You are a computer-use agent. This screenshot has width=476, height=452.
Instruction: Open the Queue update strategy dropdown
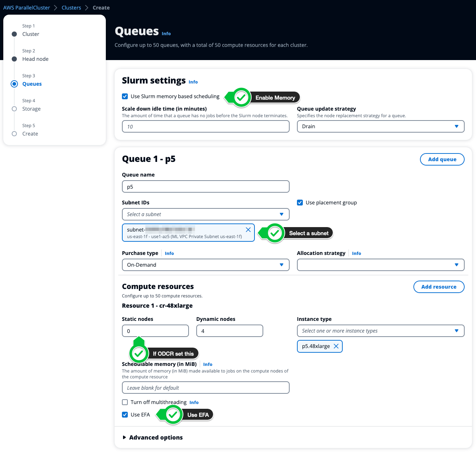pos(380,126)
